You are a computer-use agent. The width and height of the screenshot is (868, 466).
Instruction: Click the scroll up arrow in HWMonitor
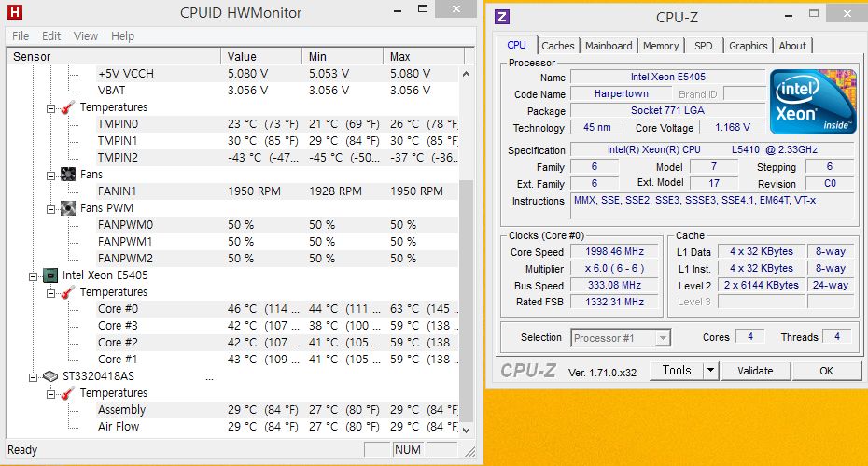(x=466, y=74)
